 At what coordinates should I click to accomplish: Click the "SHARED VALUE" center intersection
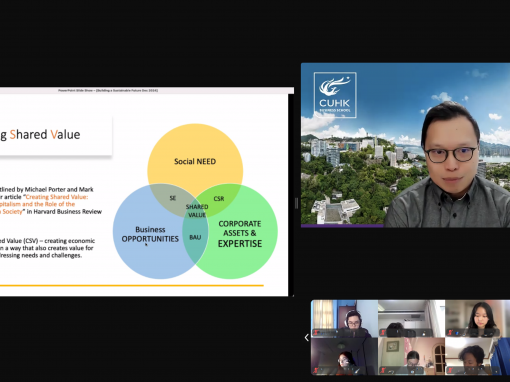click(x=197, y=211)
